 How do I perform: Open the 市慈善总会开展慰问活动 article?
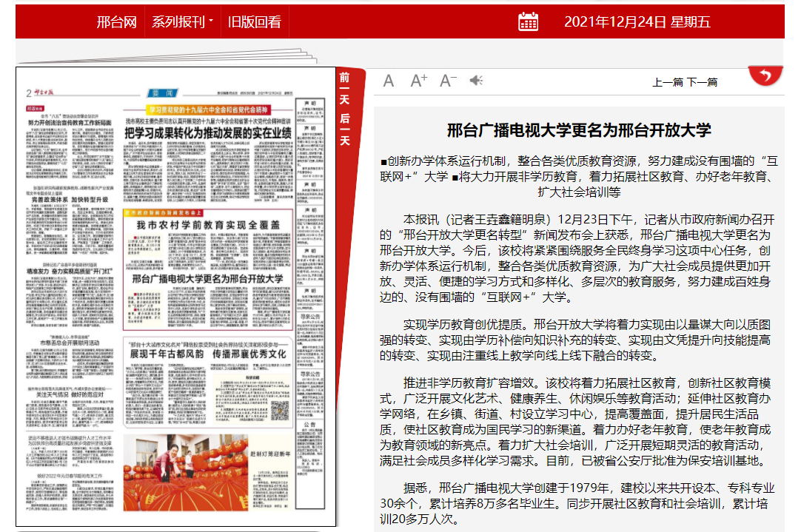(x=70, y=343)
